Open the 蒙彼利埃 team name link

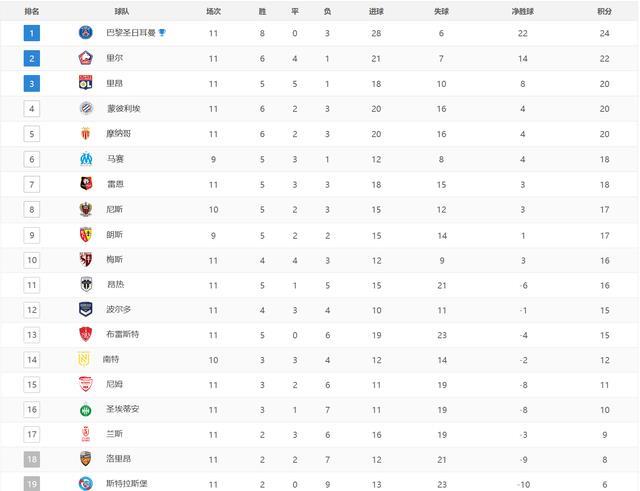point(123,109)
